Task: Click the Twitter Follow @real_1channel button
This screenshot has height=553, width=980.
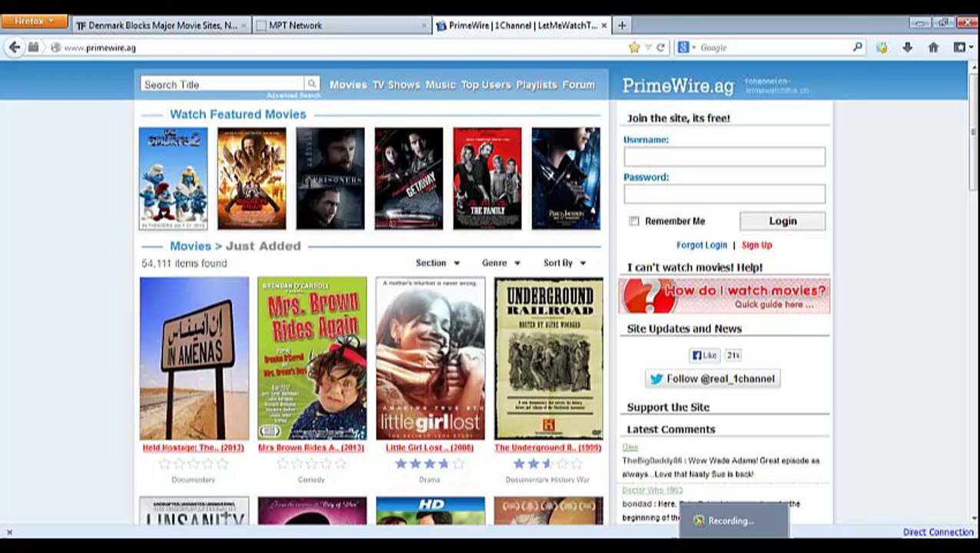Action: point(713,379)
